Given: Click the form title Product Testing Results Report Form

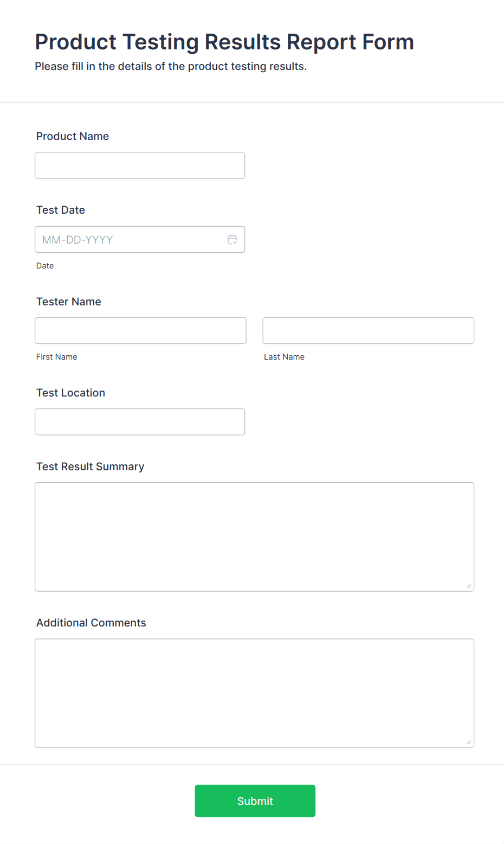Looking at the screenshot, I should click(224, 42).
